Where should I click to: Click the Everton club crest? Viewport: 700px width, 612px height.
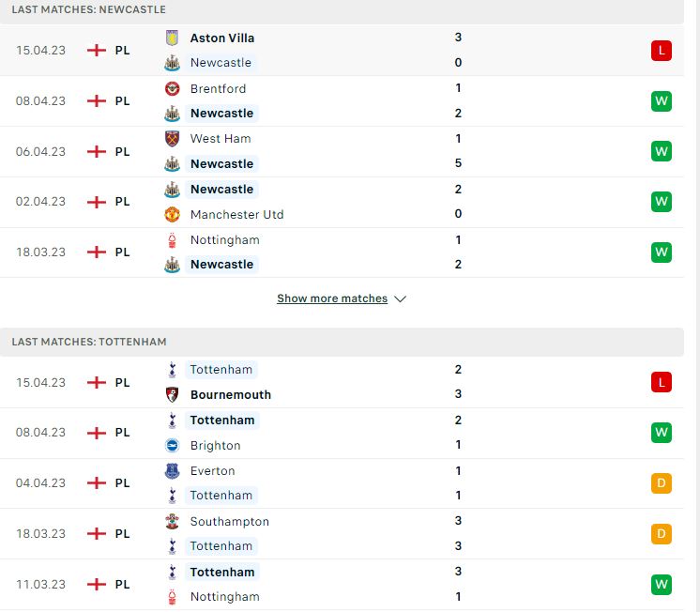[172, 471]
